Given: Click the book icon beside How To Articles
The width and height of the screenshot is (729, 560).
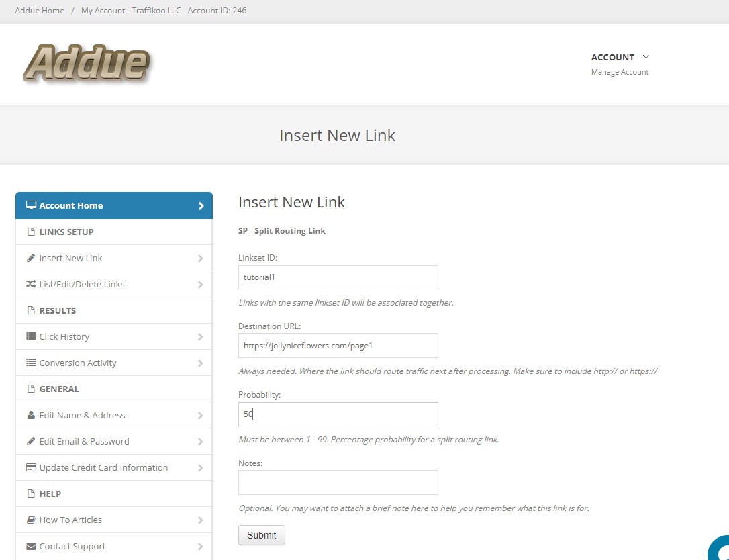Looking at the screenshot, I should tap(31, 520).
